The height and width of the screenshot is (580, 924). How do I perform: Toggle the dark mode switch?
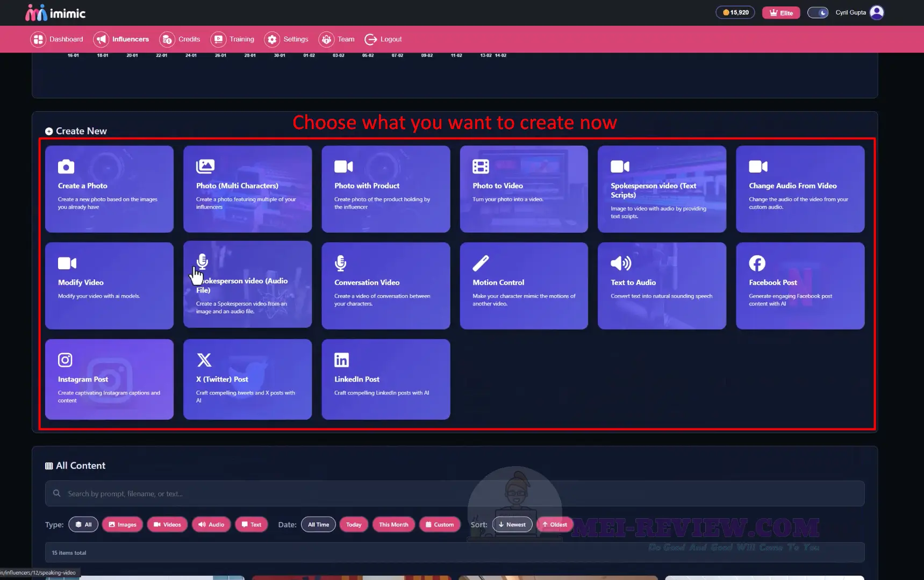[818, 12]
